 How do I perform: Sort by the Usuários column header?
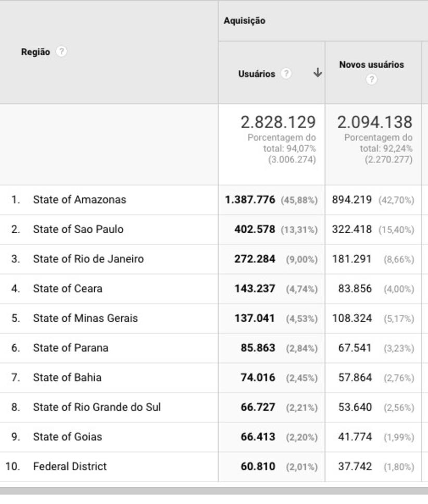(x=257, y=74)
